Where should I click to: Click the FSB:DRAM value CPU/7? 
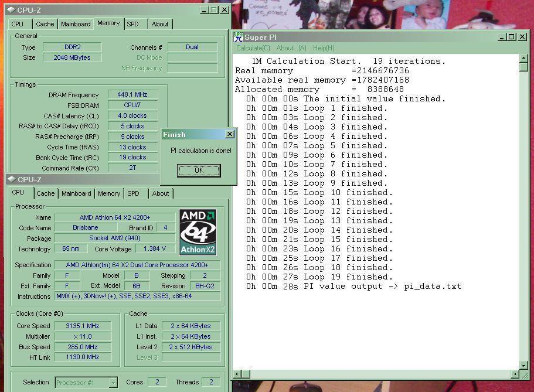click(x=132, y=105)
